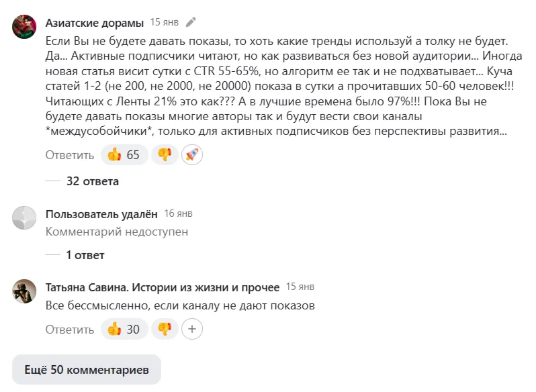Click the rocket reaction on the first comment

[192, 155]
